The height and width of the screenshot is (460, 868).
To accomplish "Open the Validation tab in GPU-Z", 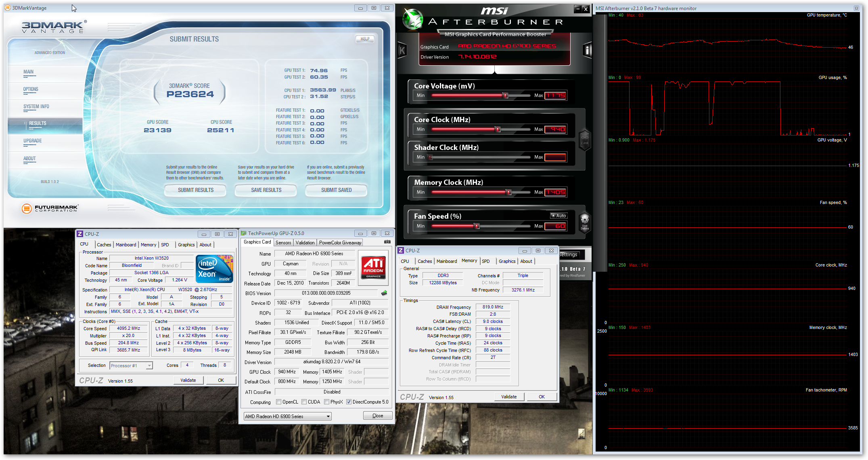I will (305, 243).
